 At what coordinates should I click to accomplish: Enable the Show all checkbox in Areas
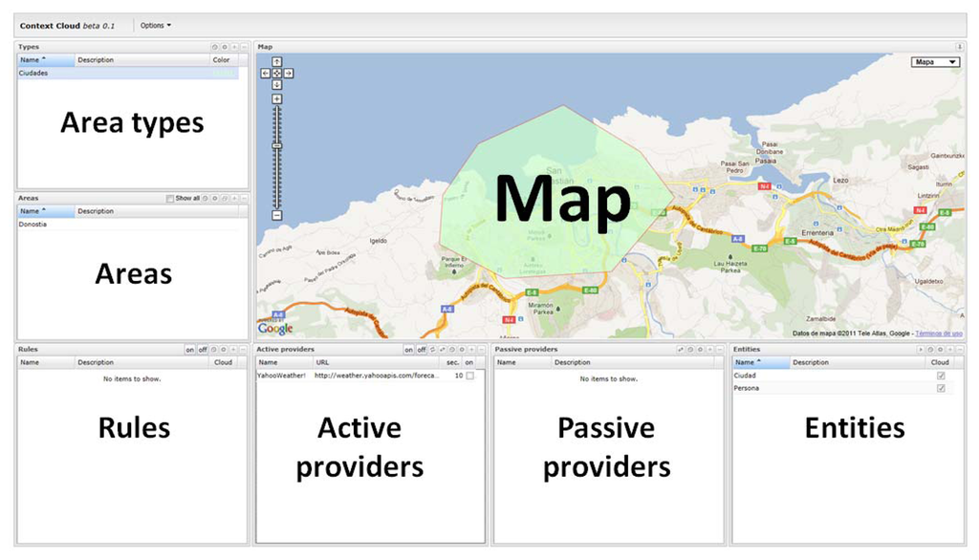tap(170, 199)
